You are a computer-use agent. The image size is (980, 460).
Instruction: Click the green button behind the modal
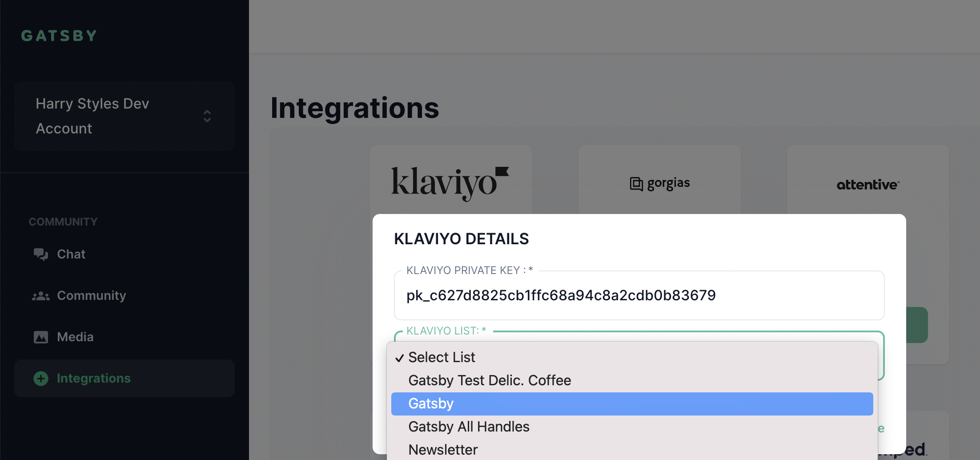tap(917, 325)
